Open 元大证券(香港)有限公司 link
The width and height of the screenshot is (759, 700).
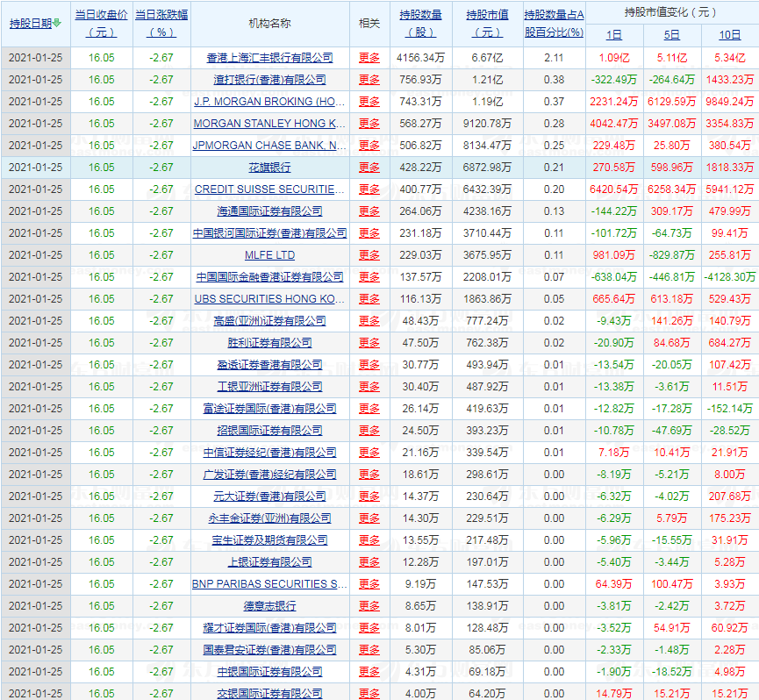click(269, 496)
